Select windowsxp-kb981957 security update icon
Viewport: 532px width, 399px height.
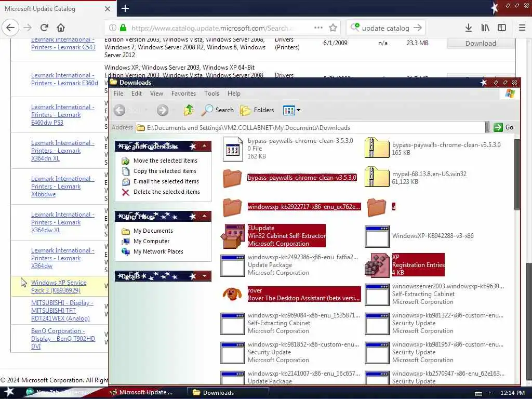click(377, 353)
